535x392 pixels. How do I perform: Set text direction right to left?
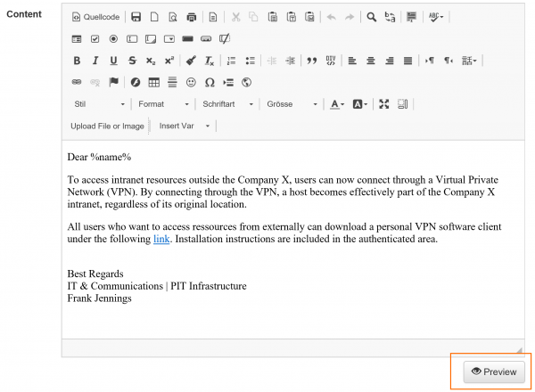448,61
